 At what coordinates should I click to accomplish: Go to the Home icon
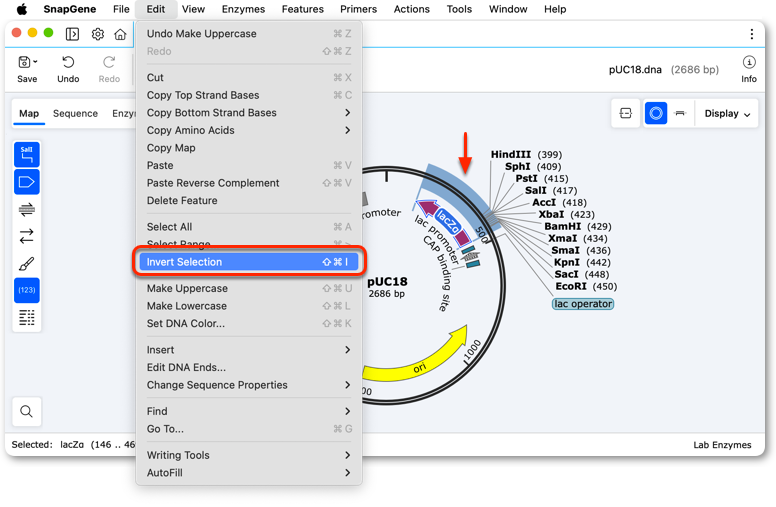click(x=120, y=34)
